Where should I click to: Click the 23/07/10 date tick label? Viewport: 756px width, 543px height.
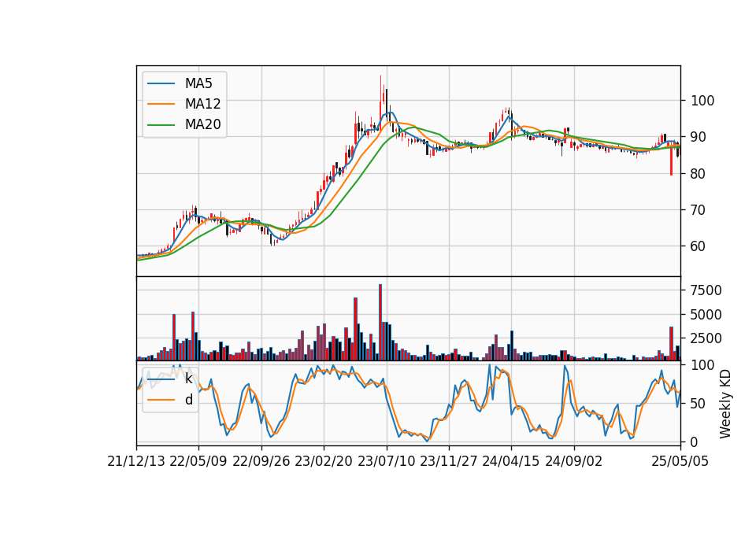click(386, 461)
